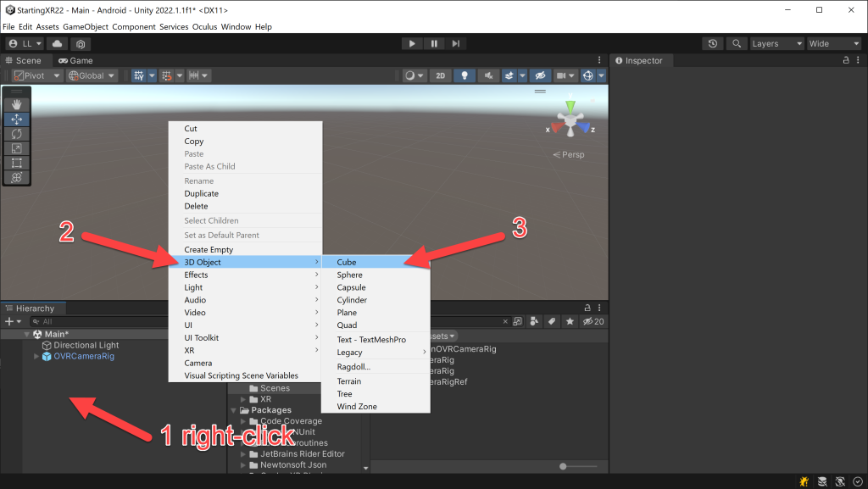Select the Rotate tool
Image resolution: width=868 pixels, height=489 pixels.
click(x=17, y=134)
